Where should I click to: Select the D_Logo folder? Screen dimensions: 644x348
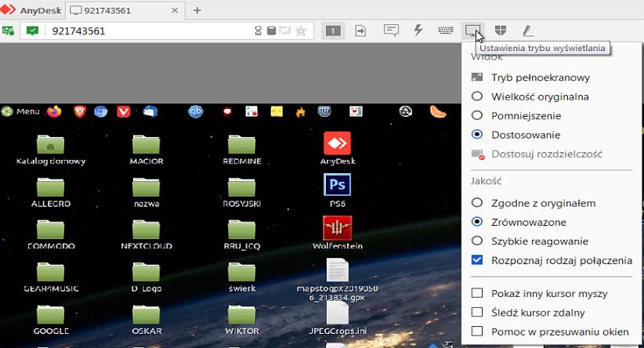(147, 277)
